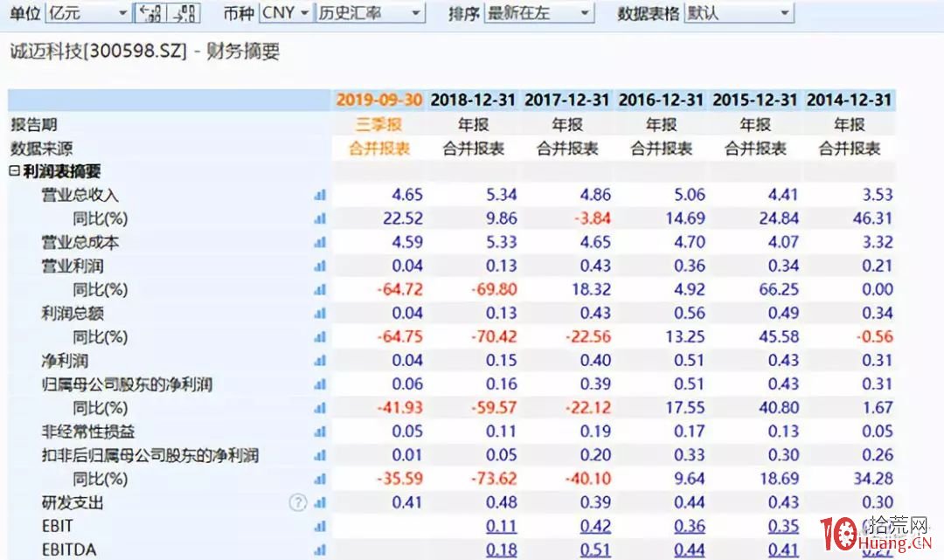Click the -41.93 net profit growth cell
Screen dimensions: 944x560
[x=400, y=408]
